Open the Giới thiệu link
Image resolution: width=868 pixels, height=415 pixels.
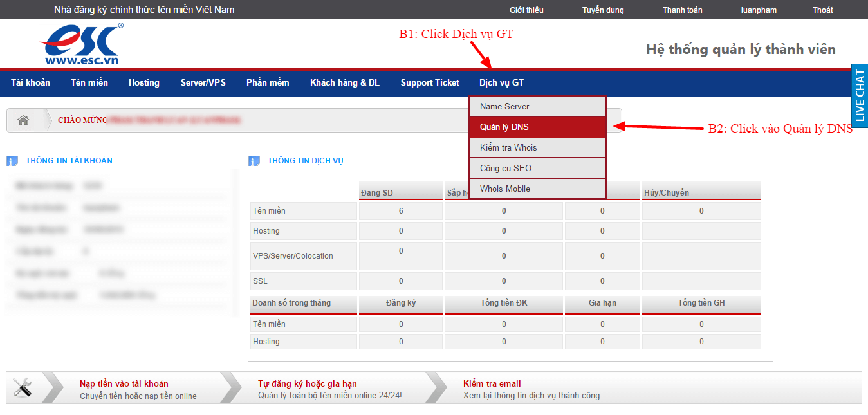click(526, 10)
